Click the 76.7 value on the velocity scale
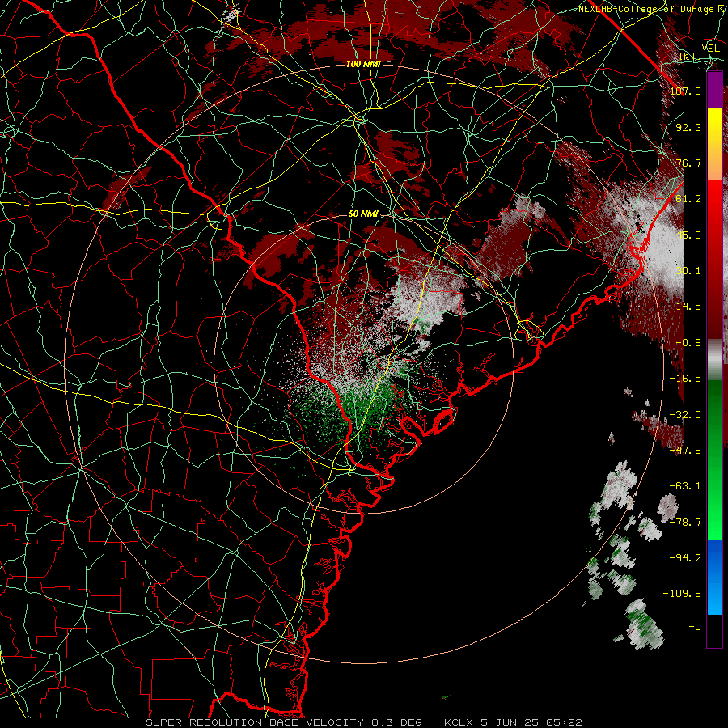728x728 pixels. tap(688, 163)
